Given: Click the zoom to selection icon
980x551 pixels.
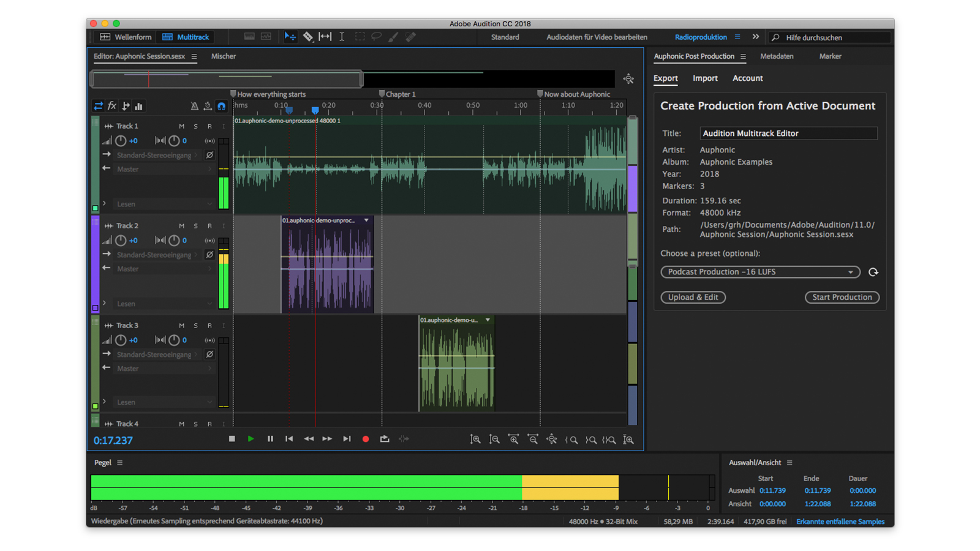Looking at the screenshot, I should pos(609,439).
